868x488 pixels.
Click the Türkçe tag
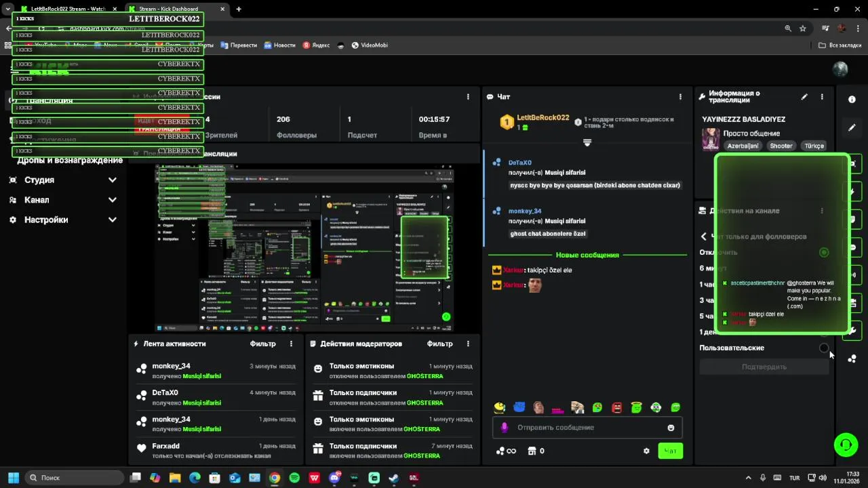[x=814, y=146]
